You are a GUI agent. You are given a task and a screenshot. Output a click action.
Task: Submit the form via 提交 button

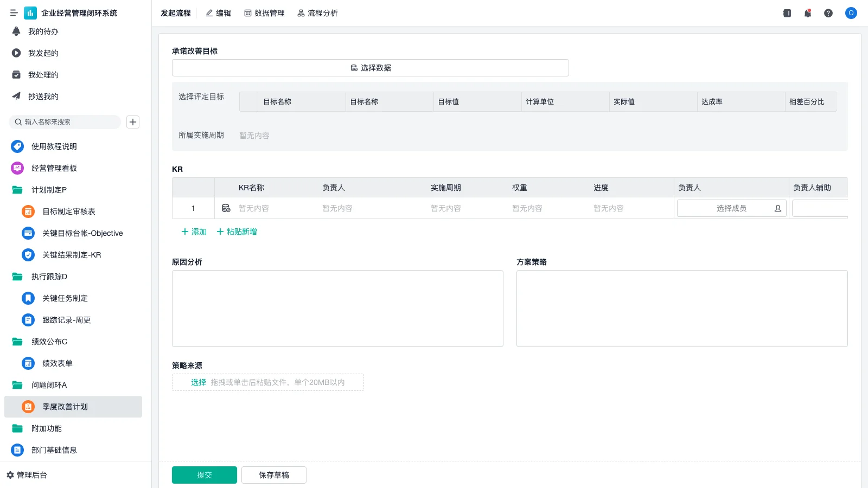pos(204,474)
